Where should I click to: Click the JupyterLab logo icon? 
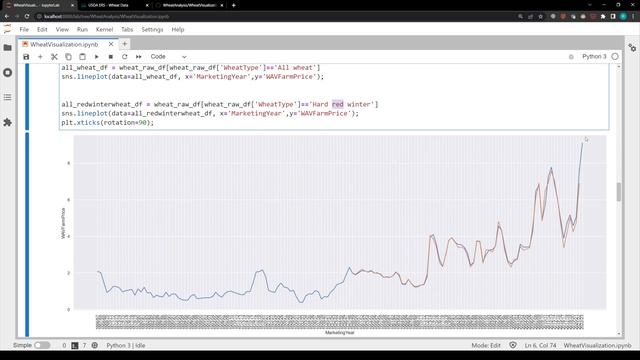[7, 29]
